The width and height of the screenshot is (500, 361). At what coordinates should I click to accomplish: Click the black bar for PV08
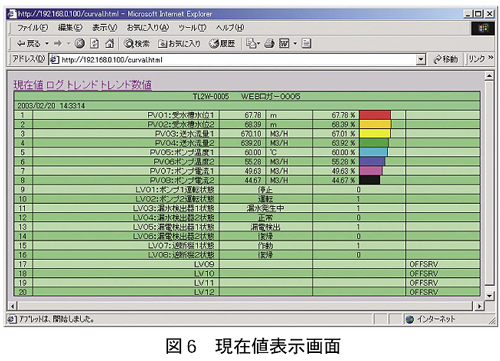point(370,180)
